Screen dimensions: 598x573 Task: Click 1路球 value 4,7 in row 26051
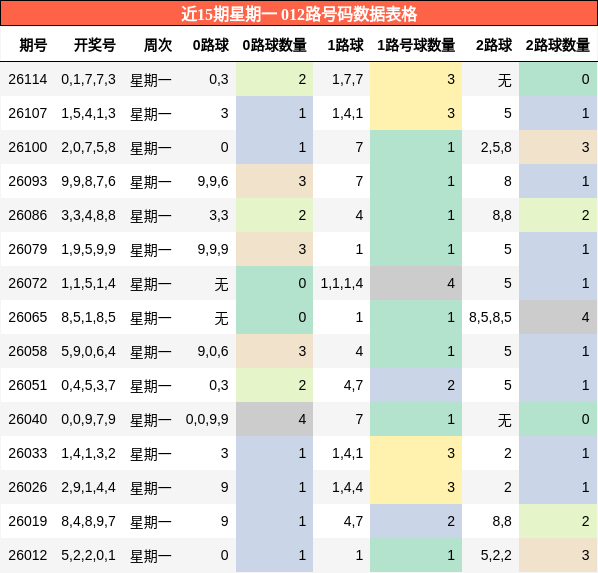(x=353, y=385)
